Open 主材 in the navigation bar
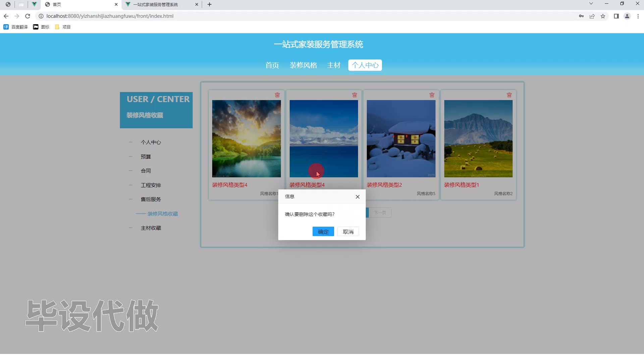This screenshot has width=644, height=360. 334,65
